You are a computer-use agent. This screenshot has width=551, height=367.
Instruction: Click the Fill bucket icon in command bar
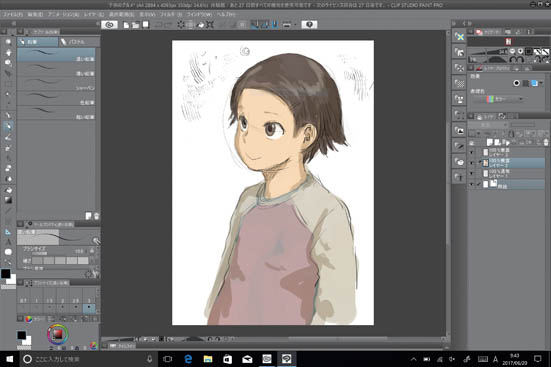(x=200, y=25)
